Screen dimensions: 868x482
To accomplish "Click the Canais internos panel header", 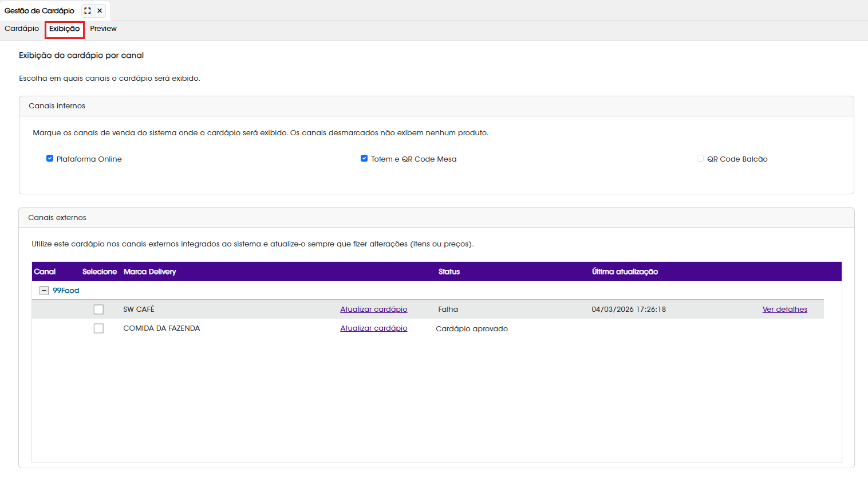I will pos(436,106).
